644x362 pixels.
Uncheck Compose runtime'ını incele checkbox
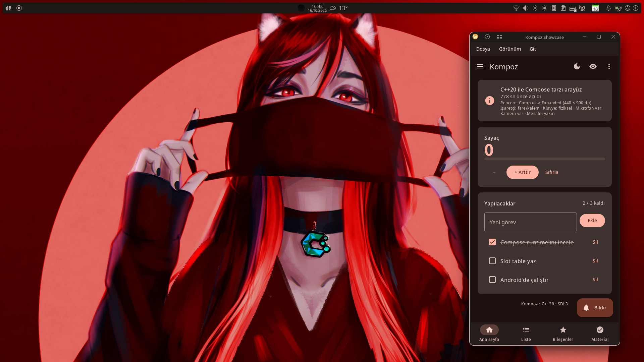(492, 242)
